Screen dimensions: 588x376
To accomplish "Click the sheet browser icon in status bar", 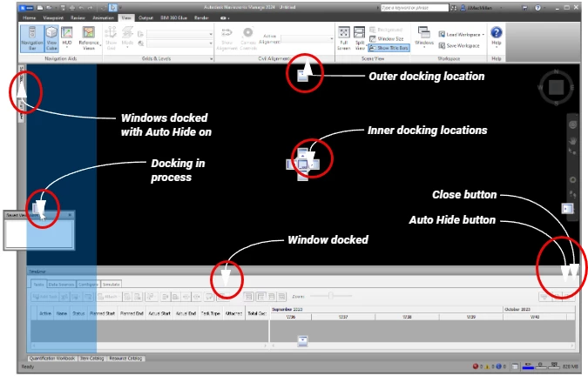I will coord(515,366).
